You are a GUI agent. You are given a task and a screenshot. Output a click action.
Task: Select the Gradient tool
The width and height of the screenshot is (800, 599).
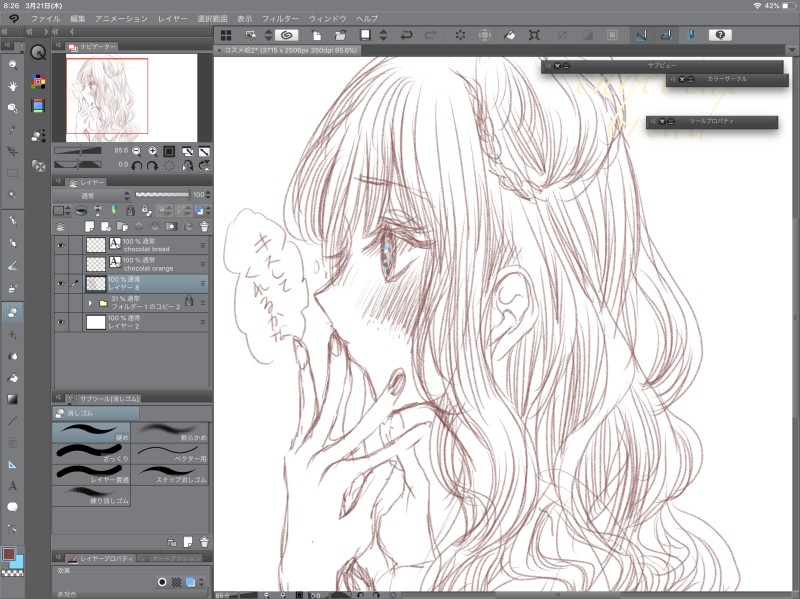[12, 400]
